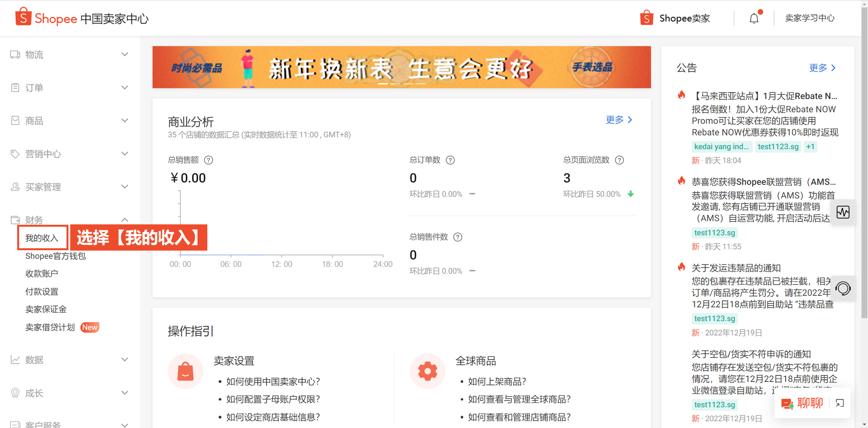
Task: Click the 数据 chart icon
Action: coord(15,360)
